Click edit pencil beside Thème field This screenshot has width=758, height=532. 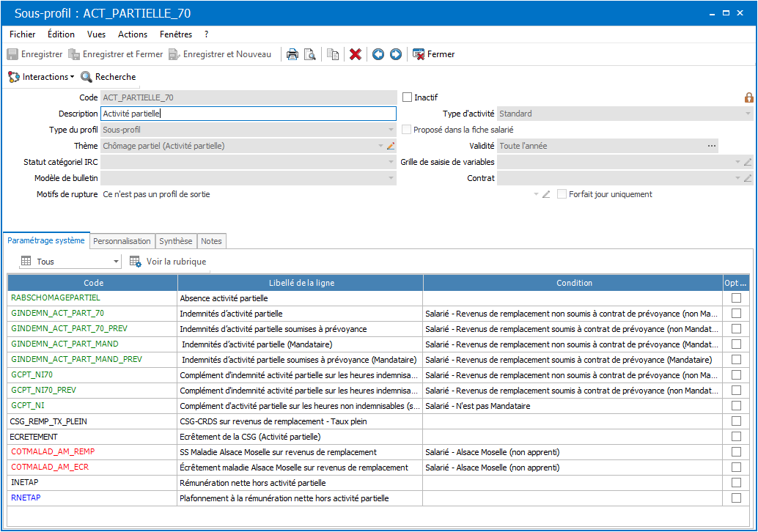pyautogui.click(x=391, y=146)
